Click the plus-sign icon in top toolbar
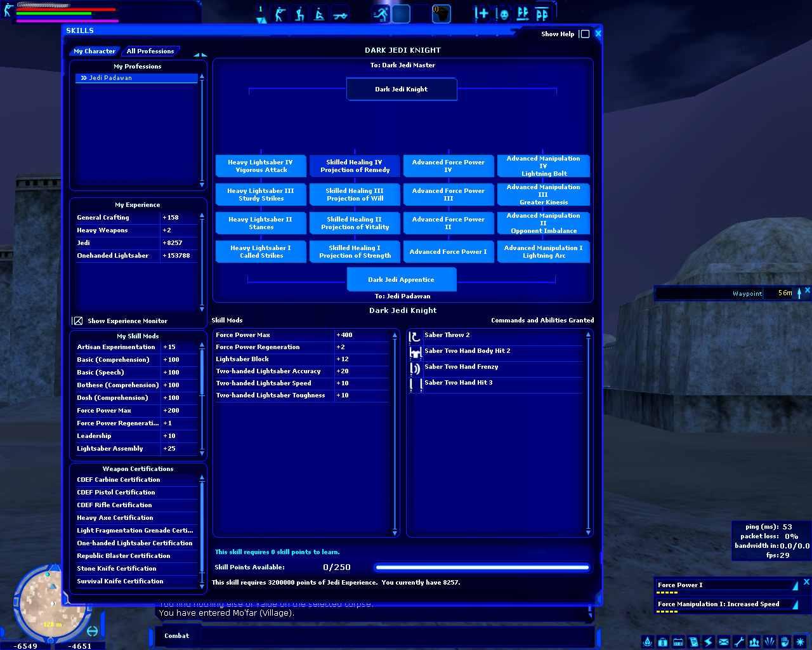812x650 pixels. tap(481, 14)
